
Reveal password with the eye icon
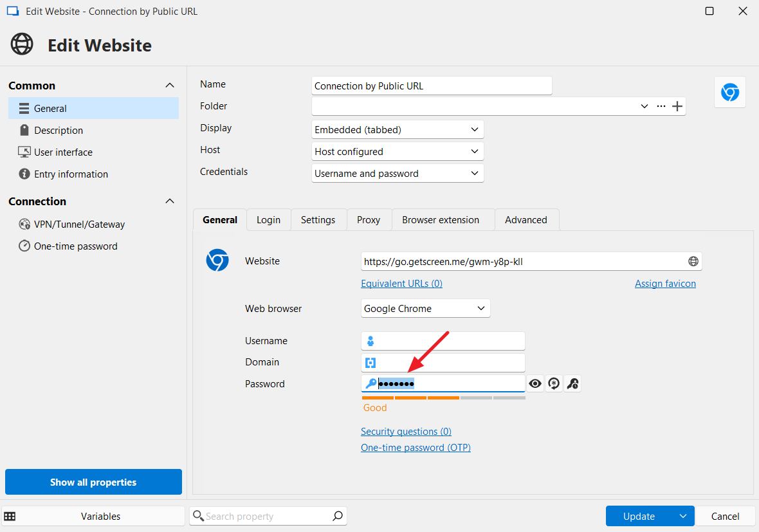click(535, 384)
